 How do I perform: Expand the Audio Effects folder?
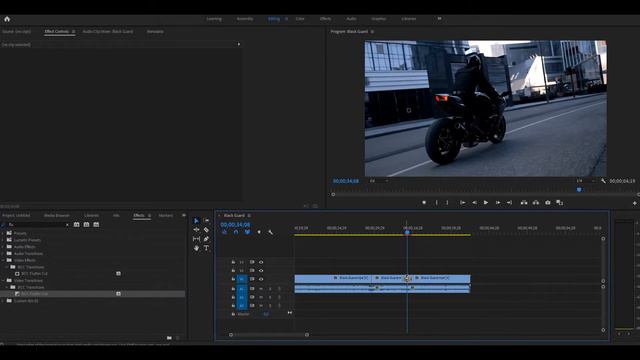(3, 247)
